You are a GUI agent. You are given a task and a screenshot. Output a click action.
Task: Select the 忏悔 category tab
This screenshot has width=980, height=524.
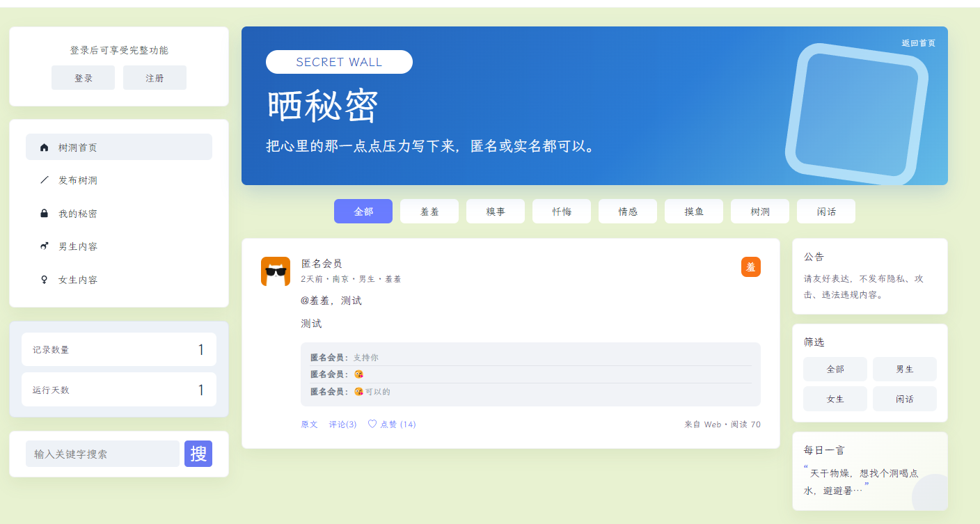(x=562, y=212)
